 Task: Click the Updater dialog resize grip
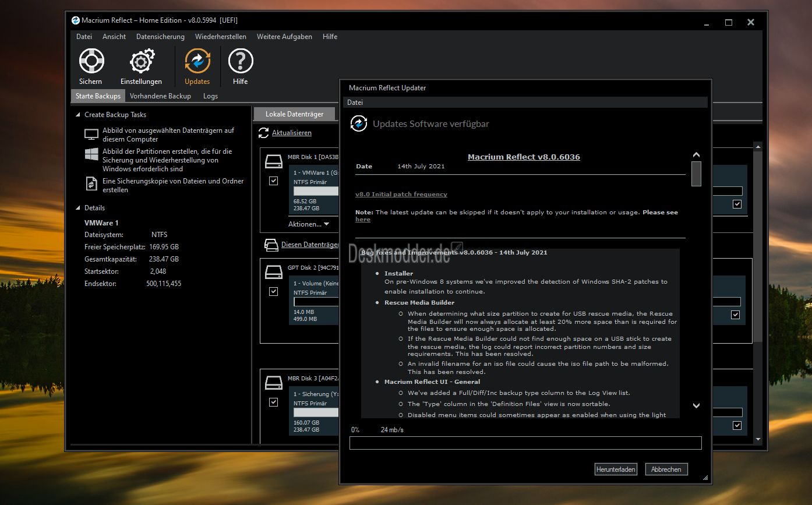click(706, 478)
